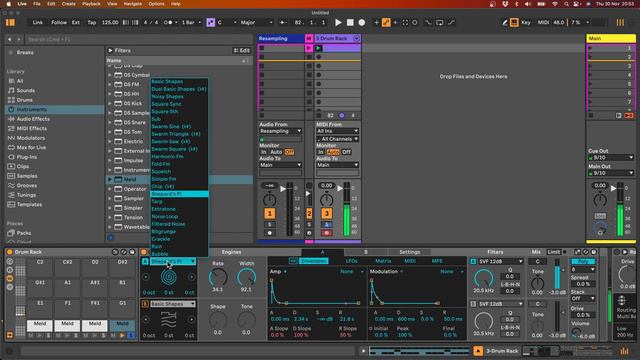
Task: Open the Audio From Resampling dropdown
Action: click(280, 131)
